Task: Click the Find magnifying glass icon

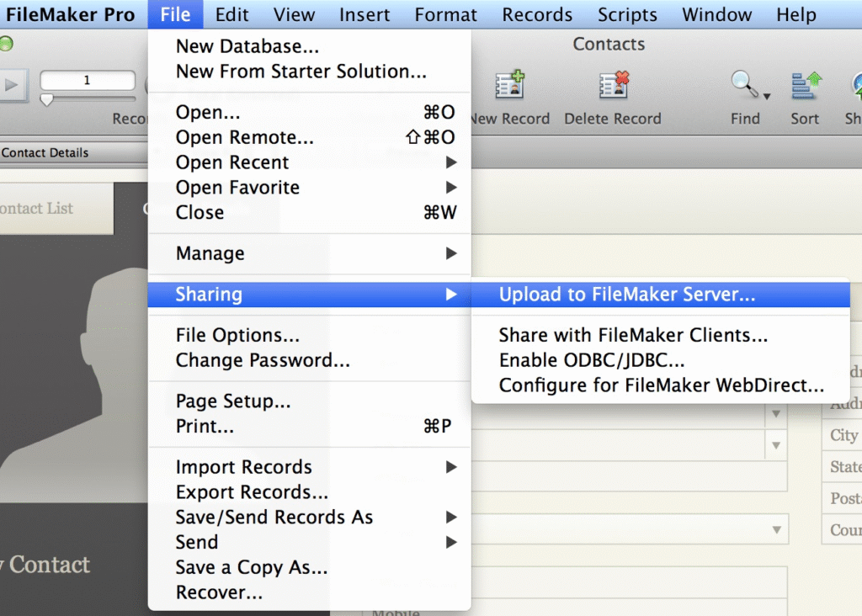Action: click(x=744, y=86)
